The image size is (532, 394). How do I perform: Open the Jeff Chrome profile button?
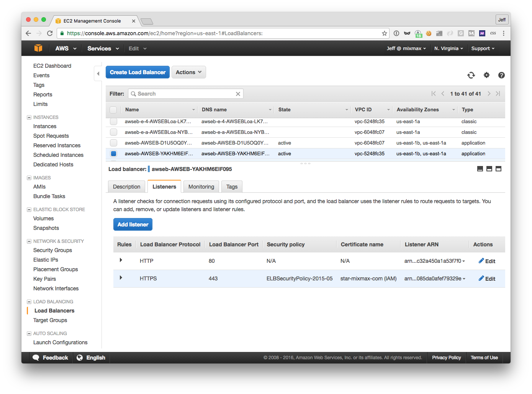502,20
